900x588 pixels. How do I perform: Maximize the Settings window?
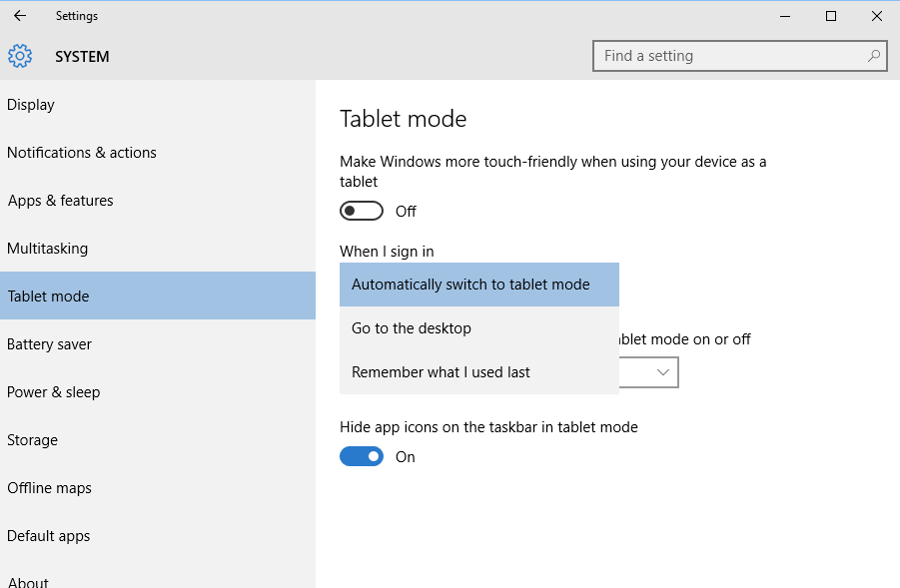[x=830, y=16]
